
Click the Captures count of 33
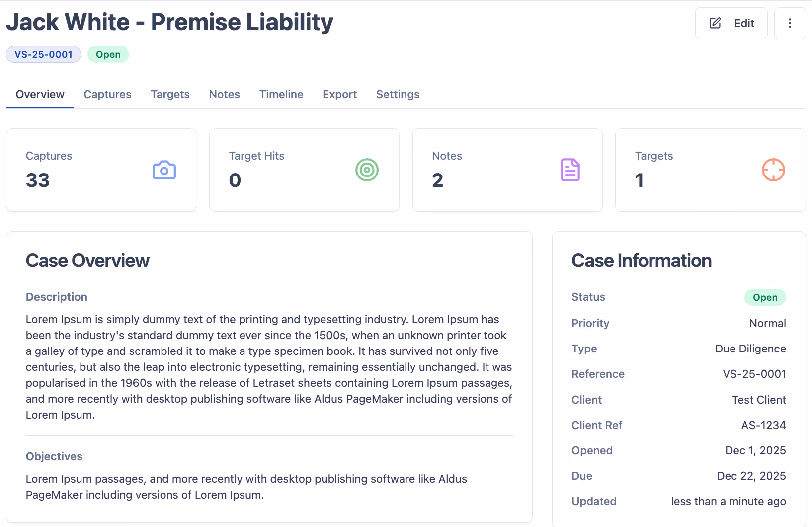pos(38,180)
